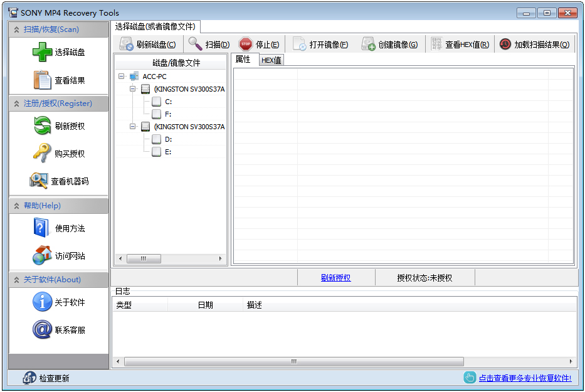Select a disk with green plus 选择磁盘 icon
This screenshot has height=392, width=585.
pos(41,51)
